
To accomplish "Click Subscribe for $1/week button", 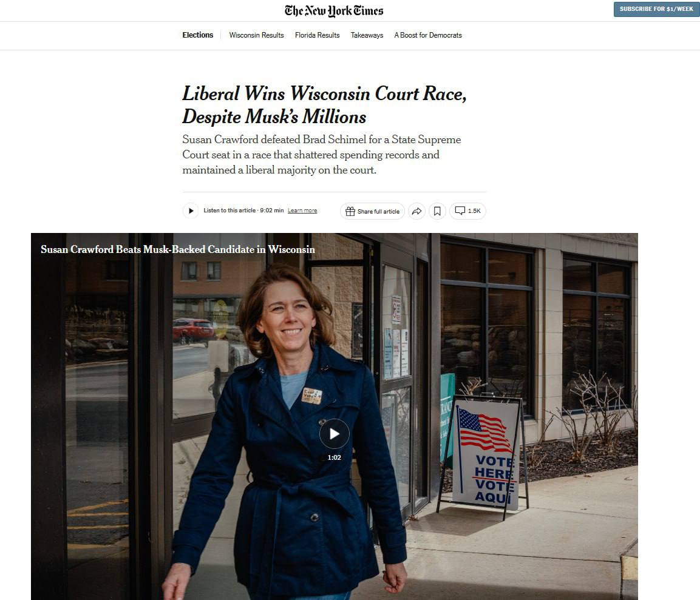I will pyautogui.click(x=656, y=9).
